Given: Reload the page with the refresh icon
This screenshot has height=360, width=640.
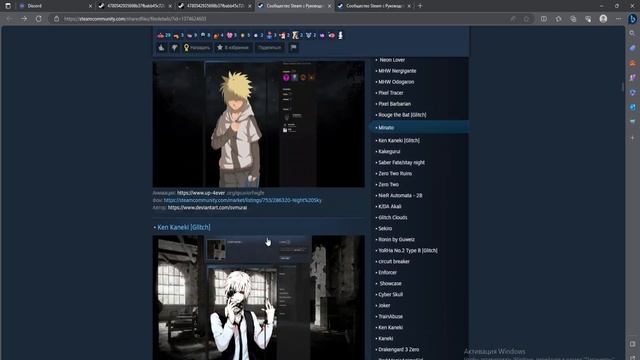Looking at the screenshot, I should point(39,19).
